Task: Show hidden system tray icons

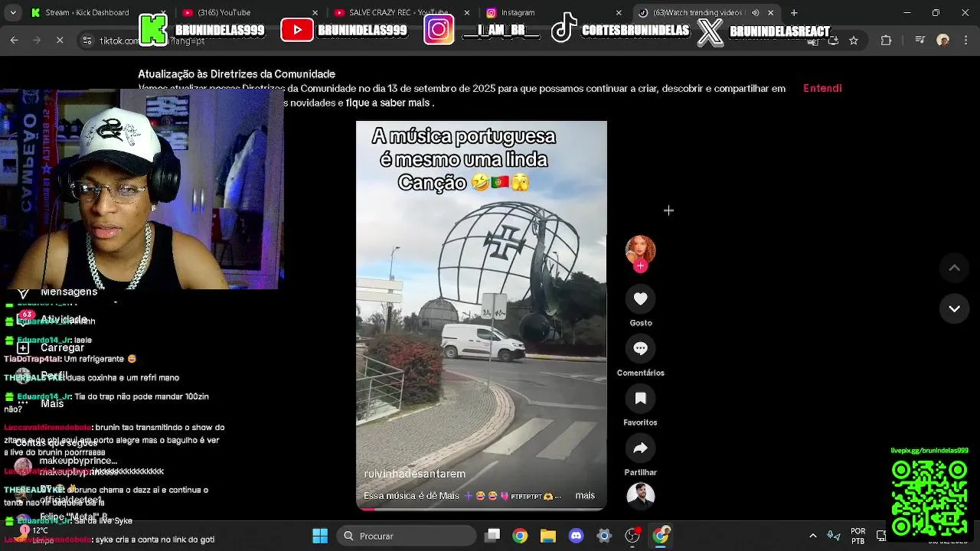Action: (x=813, y=536)
